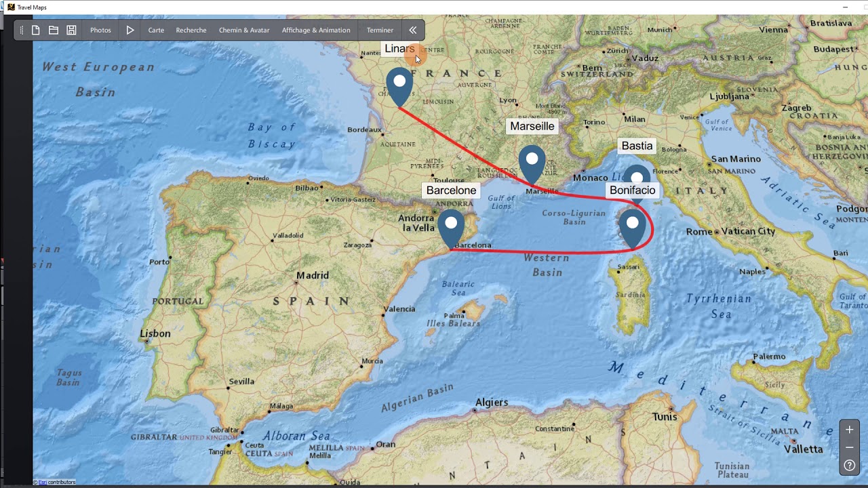Zoom out with the minus button
The width and height of the screenshot is (868, 488).
pos(850,447)
